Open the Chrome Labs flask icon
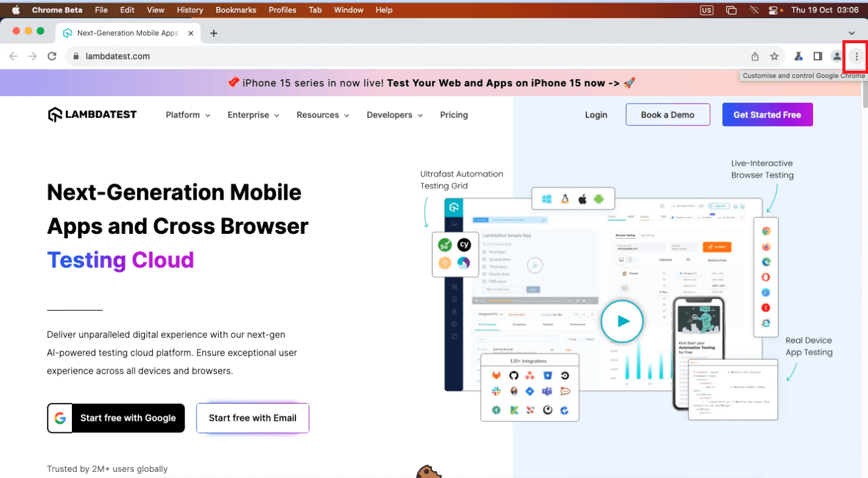The height and width of the screenshot is (478, 868). pos(798,56)
